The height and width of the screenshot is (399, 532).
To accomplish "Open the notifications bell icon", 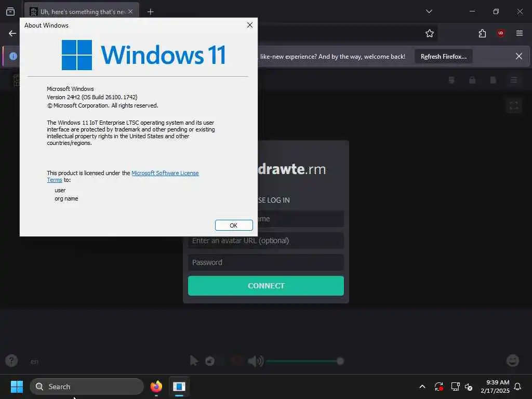I will pos(518,387).
